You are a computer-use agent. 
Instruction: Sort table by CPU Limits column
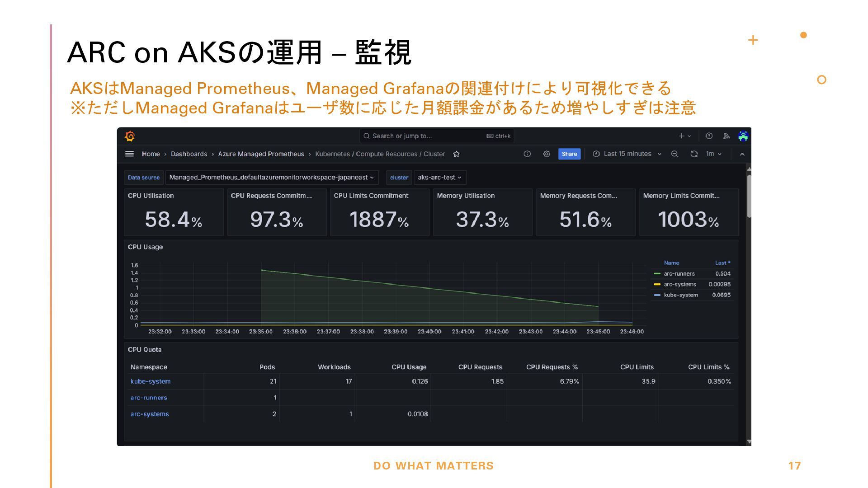click(x=637, y=367)
